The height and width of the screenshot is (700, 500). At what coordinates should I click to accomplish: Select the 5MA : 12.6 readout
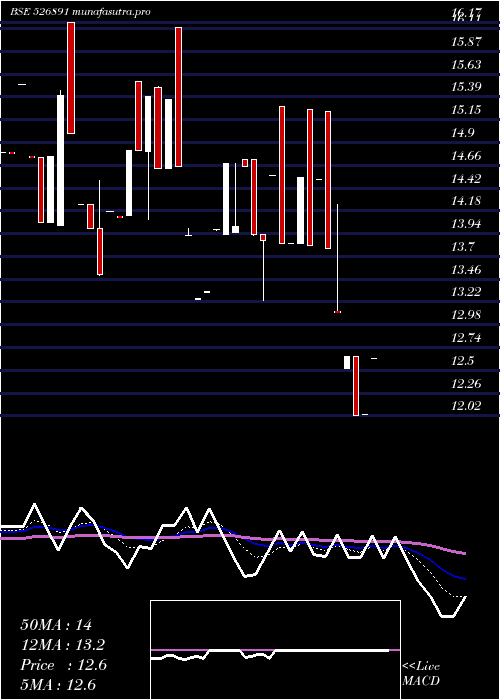pyautogui.click(x=58, y=685)
